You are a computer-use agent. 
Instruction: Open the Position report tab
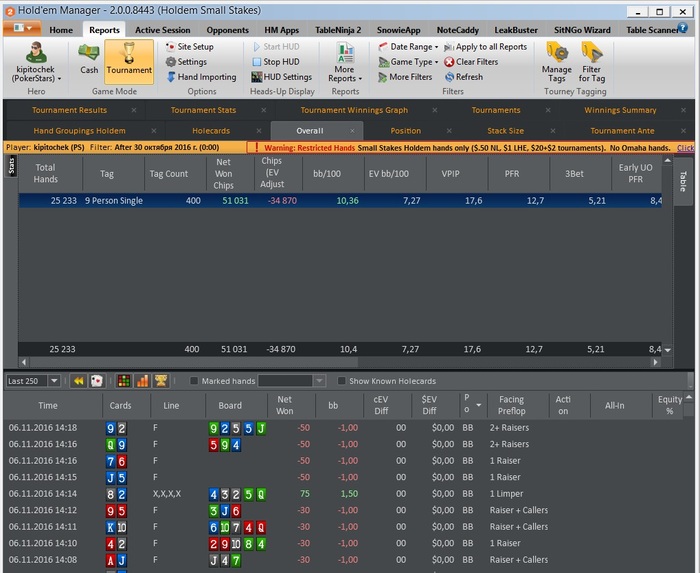pos(405,131)
